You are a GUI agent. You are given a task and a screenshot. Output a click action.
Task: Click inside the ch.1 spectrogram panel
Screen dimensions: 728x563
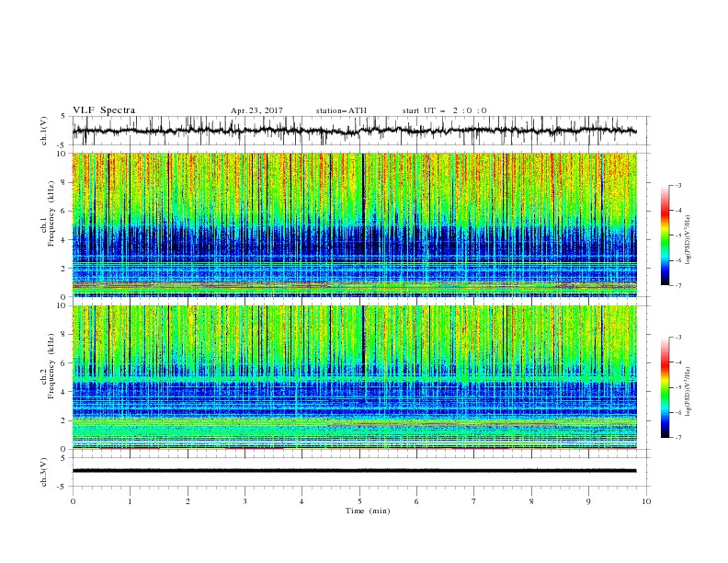click(x=355, y=224)
